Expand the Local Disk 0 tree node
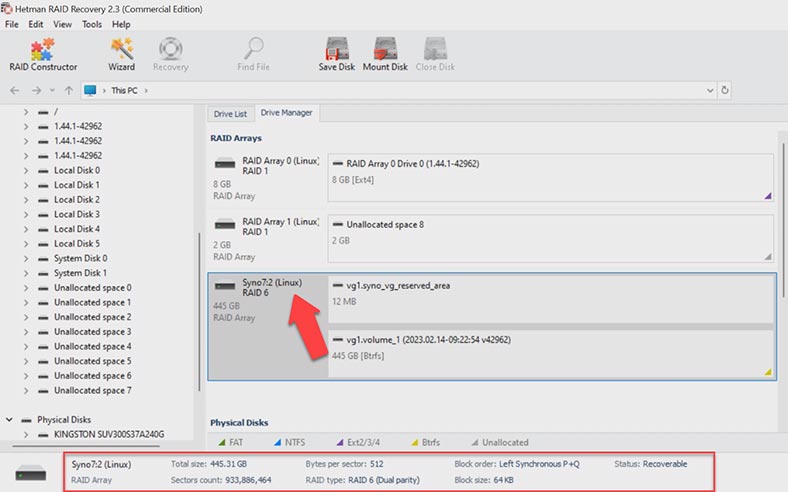This screenshot has width=788, height=492. click(x=26, y=170)
